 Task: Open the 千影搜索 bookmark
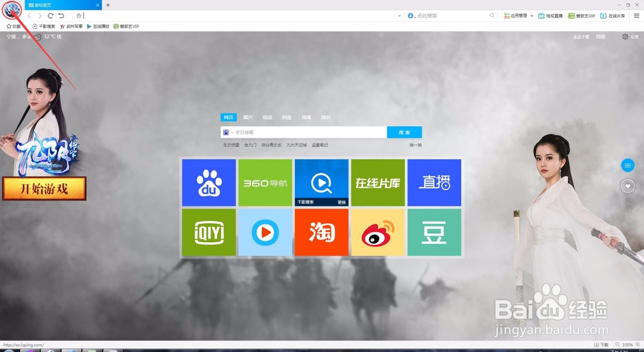coord(44,26)
